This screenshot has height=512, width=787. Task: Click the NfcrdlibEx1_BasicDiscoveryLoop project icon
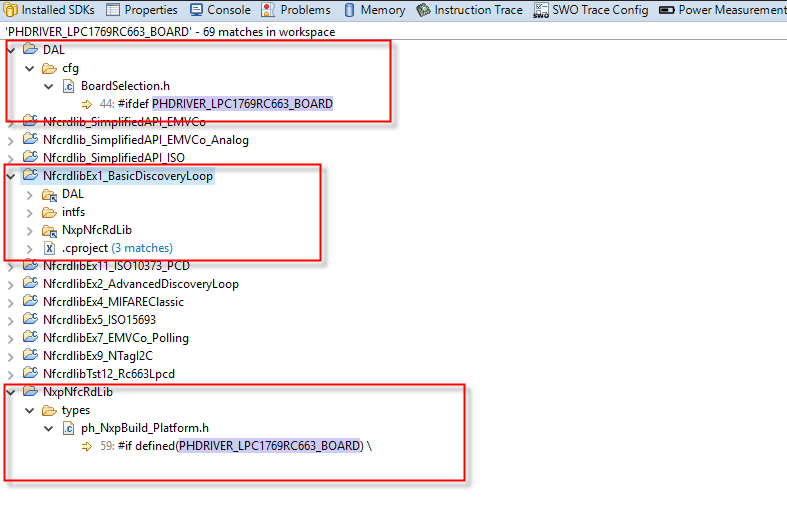pos(30,175)
